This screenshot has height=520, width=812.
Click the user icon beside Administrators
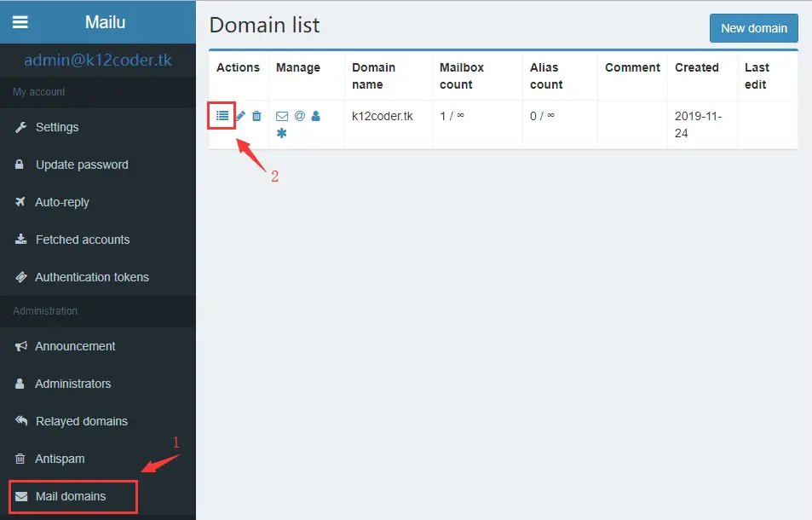click(x=20, y=384)
